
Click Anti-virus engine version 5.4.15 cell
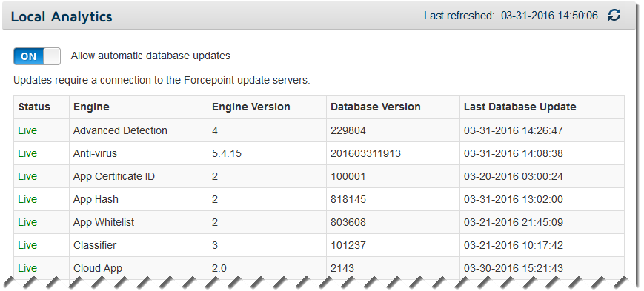click(227, 153)
